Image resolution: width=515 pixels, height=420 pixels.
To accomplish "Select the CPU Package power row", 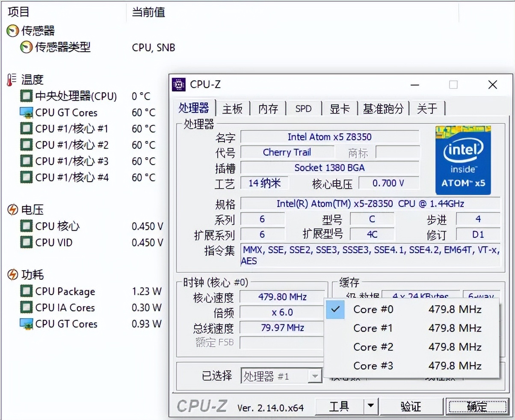I will (x=65, y=292).
